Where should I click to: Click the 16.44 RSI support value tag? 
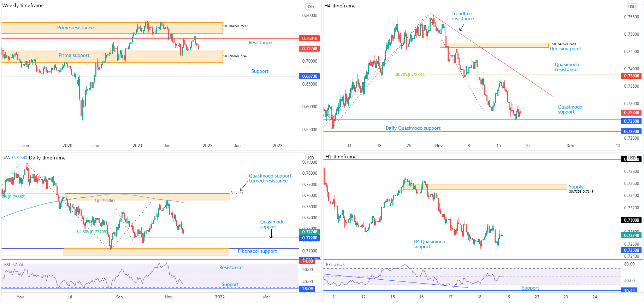pyautogui.click(x=629, y=290)
